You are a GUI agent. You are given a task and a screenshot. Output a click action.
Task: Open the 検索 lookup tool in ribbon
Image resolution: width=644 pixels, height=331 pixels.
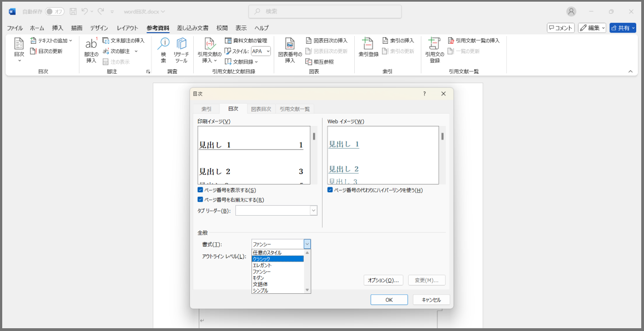(163, 50)
